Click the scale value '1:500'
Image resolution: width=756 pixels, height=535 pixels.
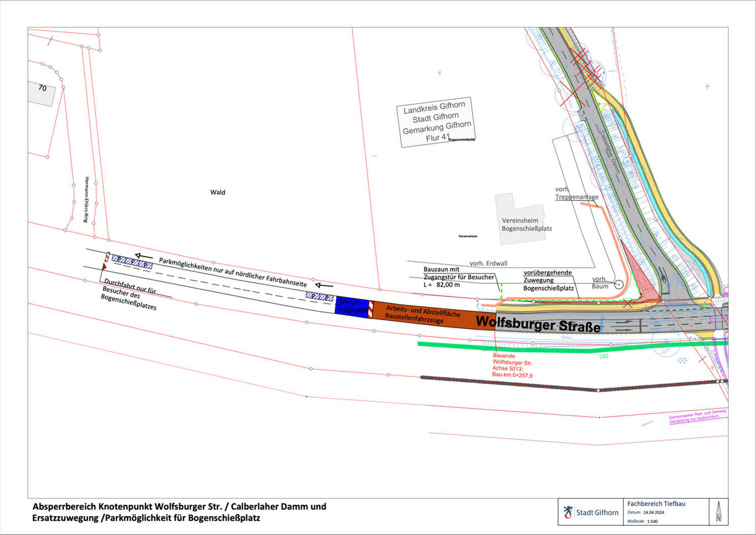(652, 521)
